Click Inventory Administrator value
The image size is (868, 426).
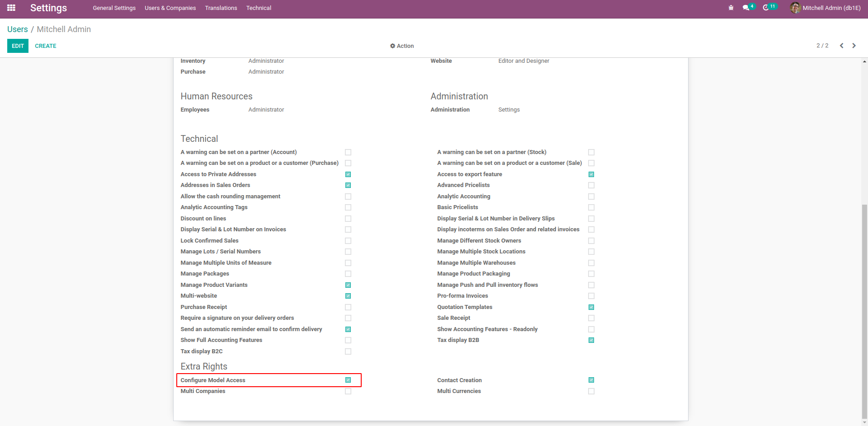(266, 61)
